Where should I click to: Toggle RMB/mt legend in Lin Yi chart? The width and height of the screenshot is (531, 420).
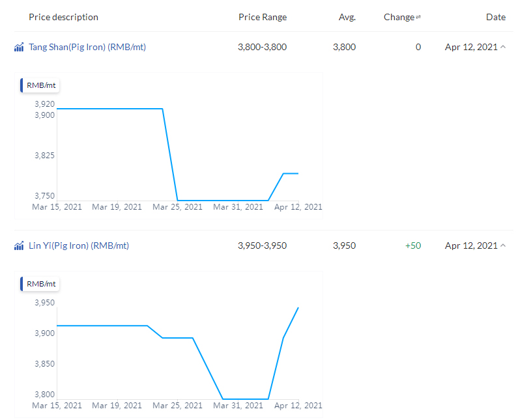point(40,284)
